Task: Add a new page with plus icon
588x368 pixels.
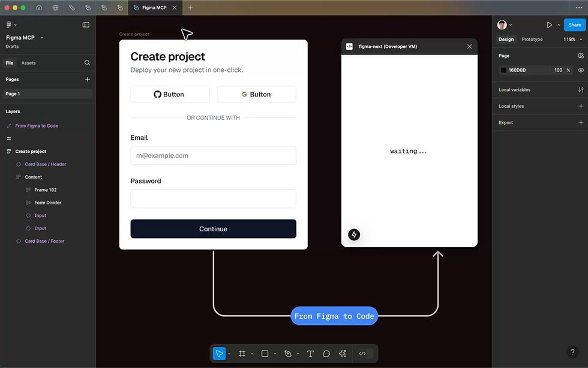Action: coord(88,80)
